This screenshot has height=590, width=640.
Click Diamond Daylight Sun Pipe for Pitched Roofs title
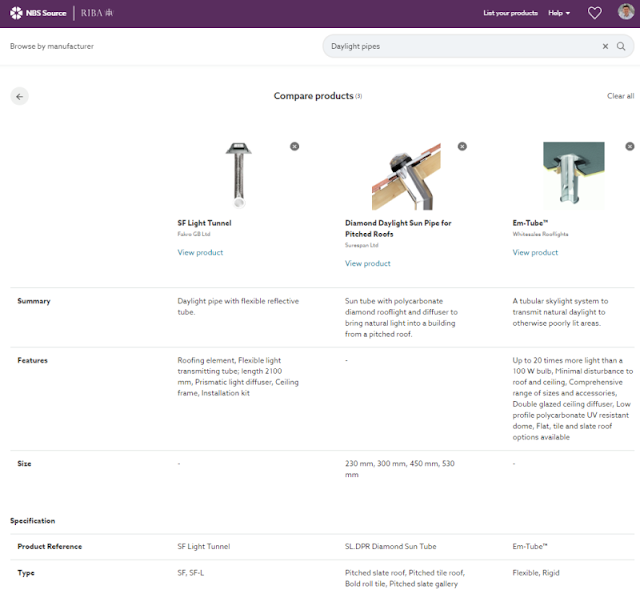(x=398, y=228)
